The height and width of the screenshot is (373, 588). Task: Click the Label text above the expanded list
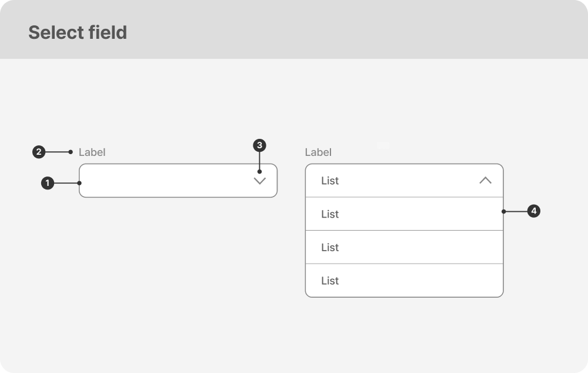coord(318,152)
